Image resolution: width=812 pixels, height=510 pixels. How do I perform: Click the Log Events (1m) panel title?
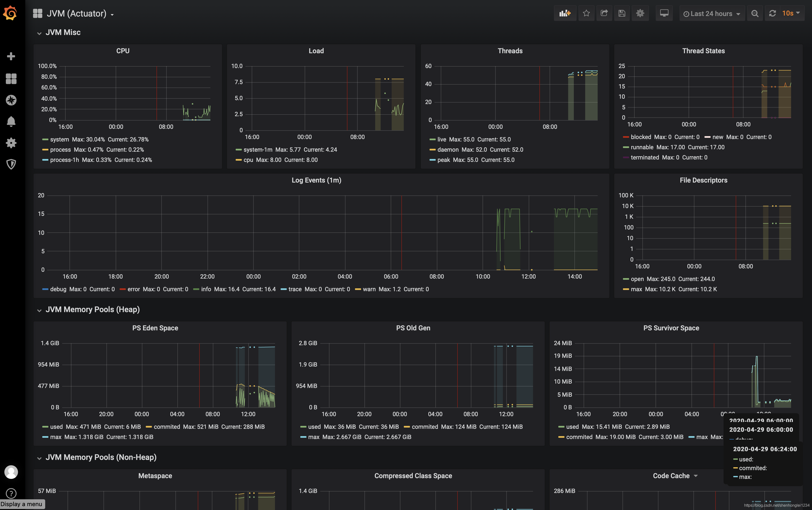pyautogui.click(x=316, y=180)
